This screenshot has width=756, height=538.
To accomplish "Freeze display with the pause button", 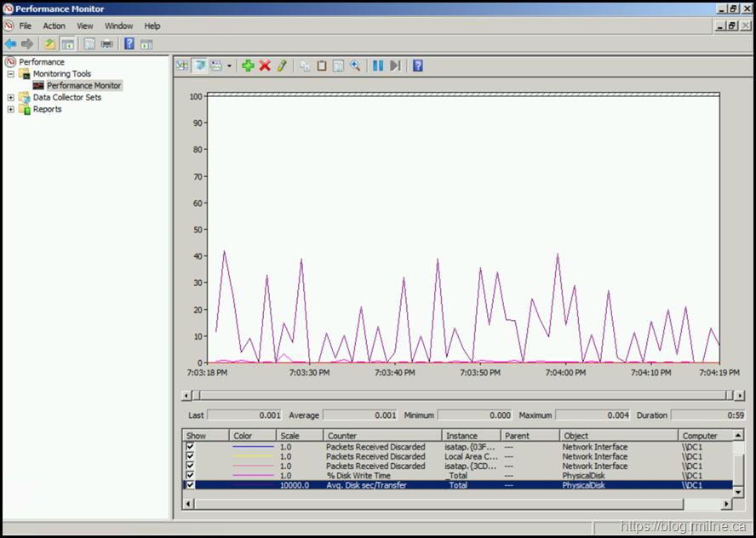I will coord(378,66).
